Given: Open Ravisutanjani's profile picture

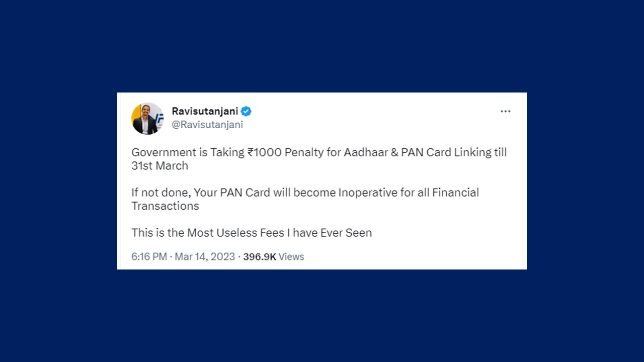Looking at the screenshot, I should point(147,119).
